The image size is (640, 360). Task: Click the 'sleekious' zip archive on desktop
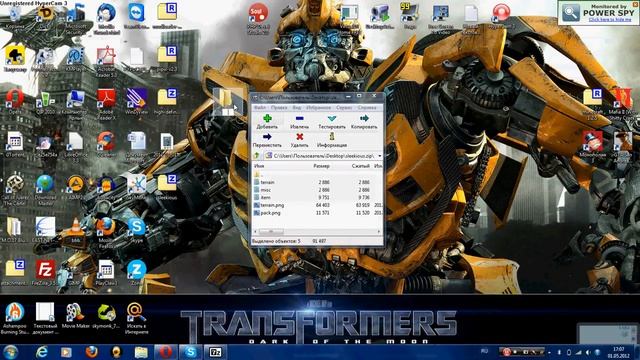pos(167,188)
